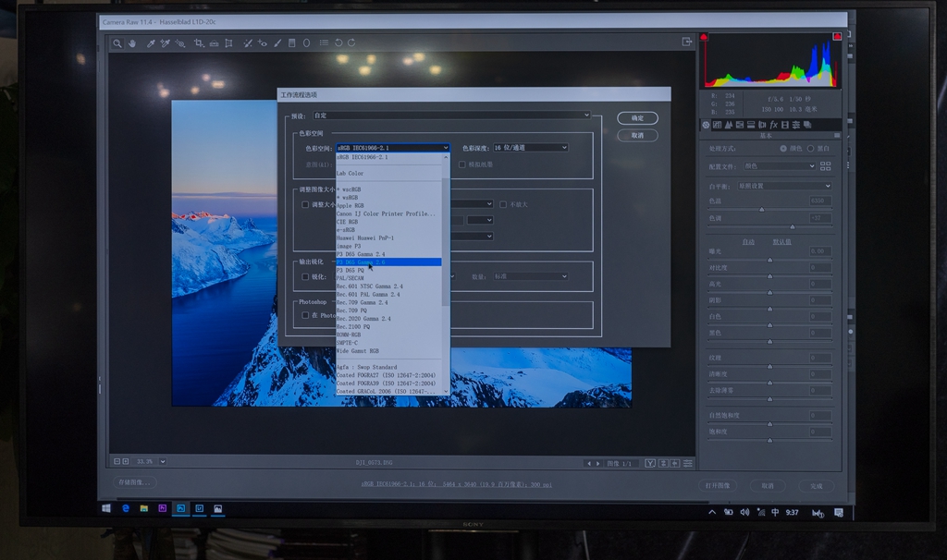The image size is (947, 560).
Task: Open the 配置文件 颜色 dropdown
Action: click(x=779, y=166)
